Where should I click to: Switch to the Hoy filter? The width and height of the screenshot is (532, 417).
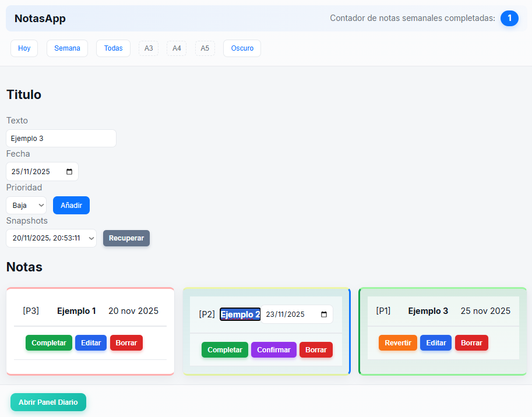point(24,48)
